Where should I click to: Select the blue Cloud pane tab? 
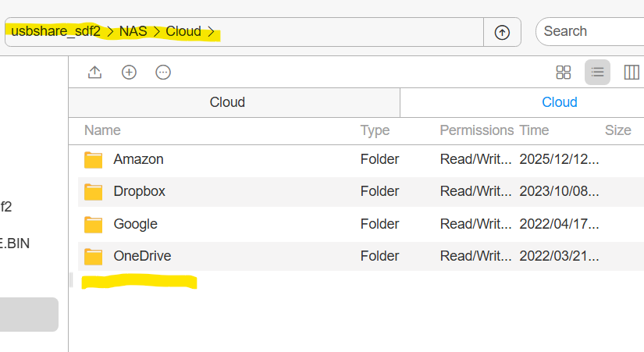[x=560, y=102]
